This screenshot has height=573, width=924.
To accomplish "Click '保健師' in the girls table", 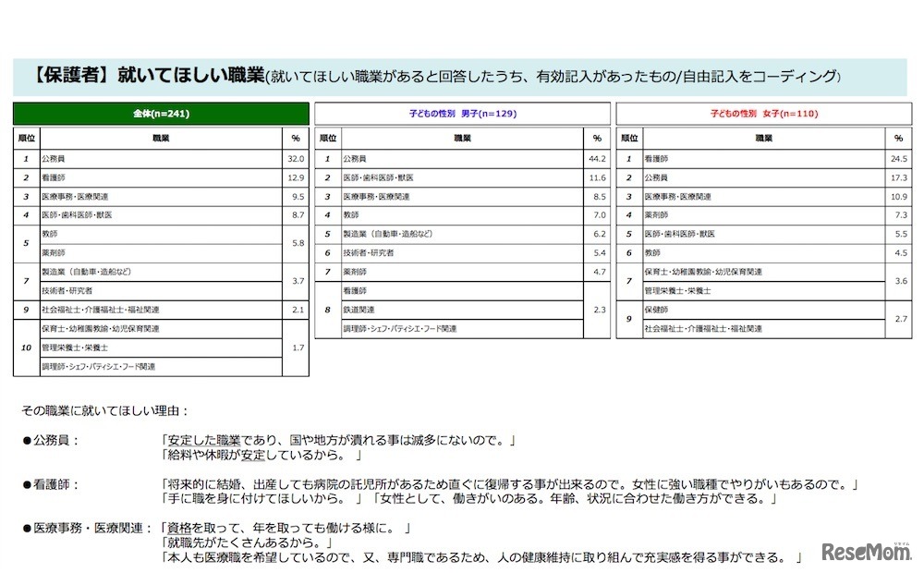I will pos(656,310).
